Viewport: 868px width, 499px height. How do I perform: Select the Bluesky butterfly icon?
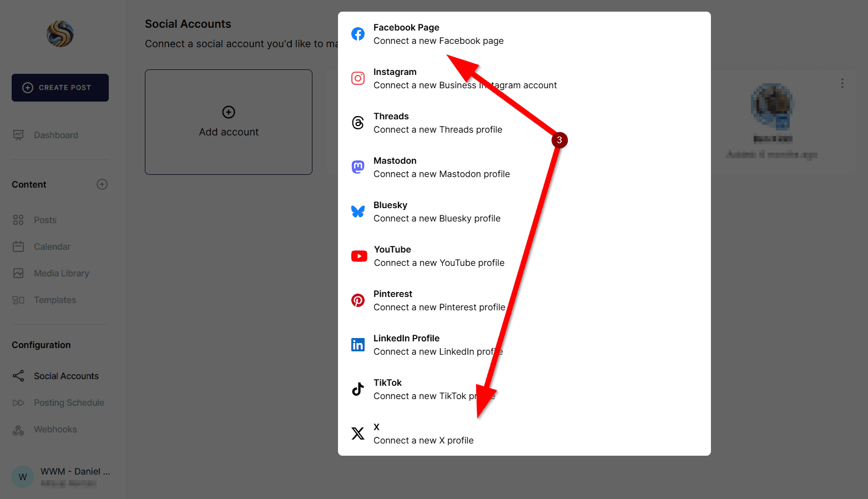[x=358, y=211]
